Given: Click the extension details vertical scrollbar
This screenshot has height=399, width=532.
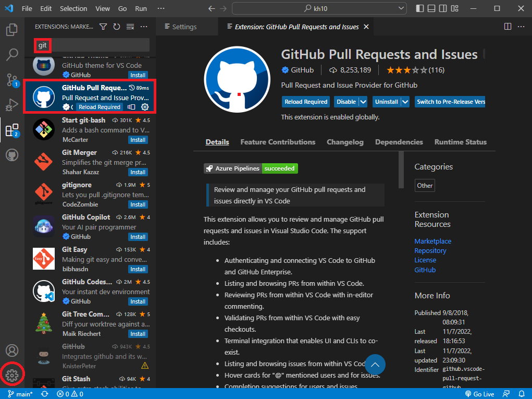Looking at the screenshot, I should click(x=401, y=170).
